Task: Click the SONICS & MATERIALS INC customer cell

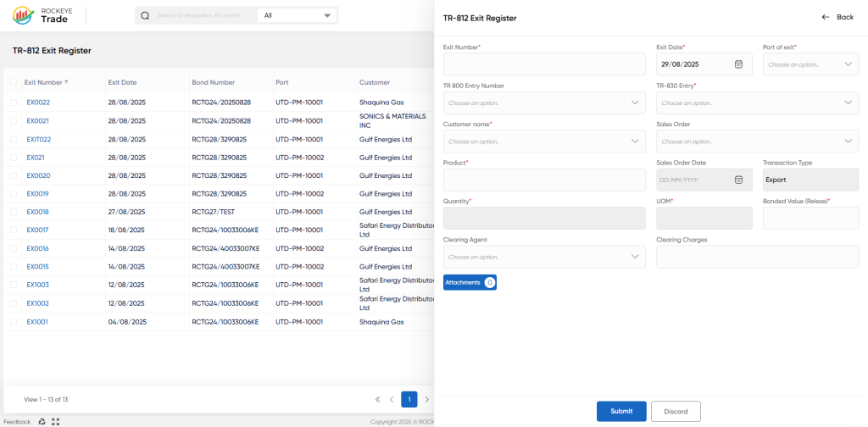Action: [x=392, y=120]
